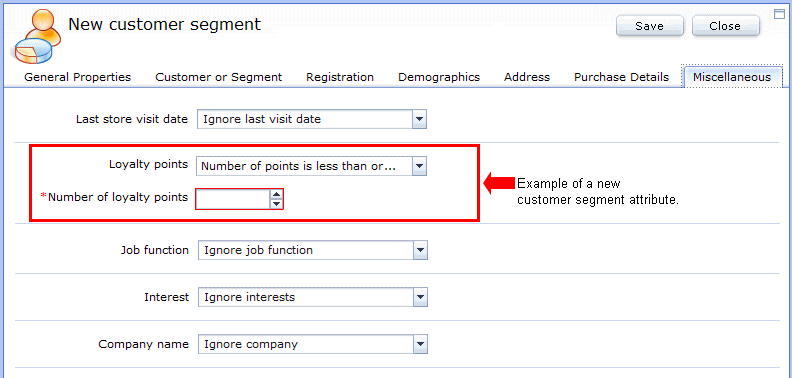Expand the Loyalty points condition dropdown
The width and height of the screenshot is (792, 378).
[x=419, y=166]
